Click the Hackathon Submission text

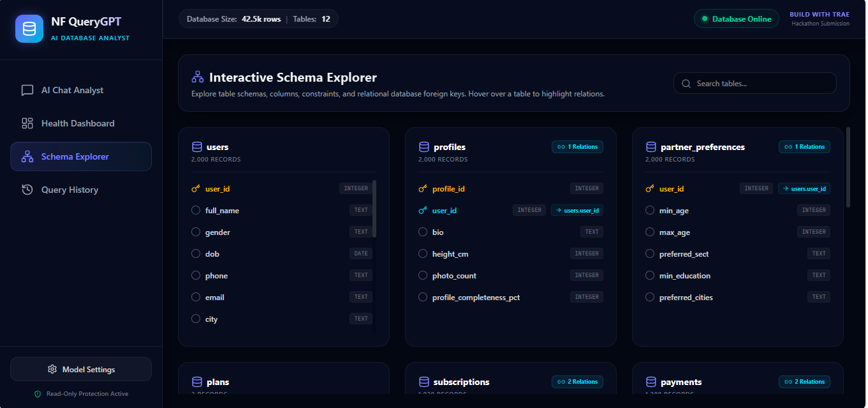coord(821,24)
